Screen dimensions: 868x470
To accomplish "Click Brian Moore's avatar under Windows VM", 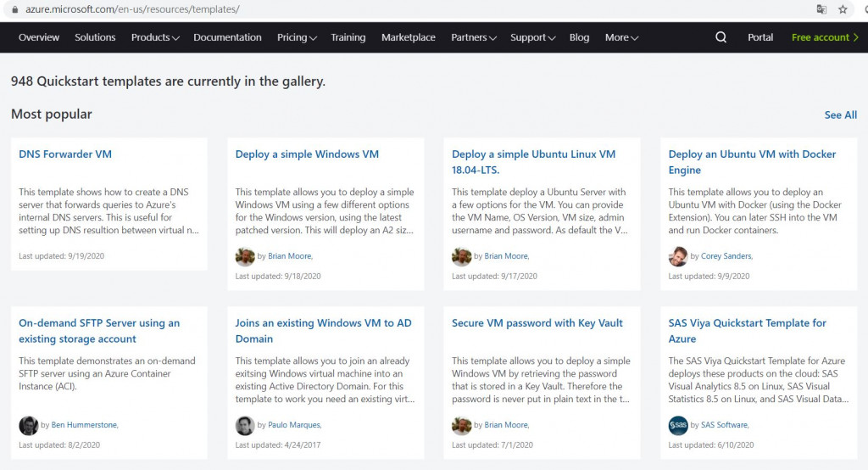I will [245, 256].
